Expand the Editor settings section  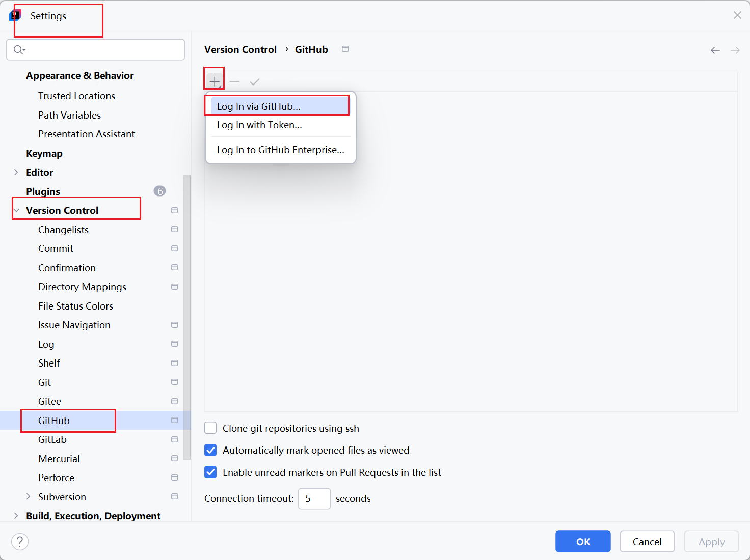click(x=16, y=172)
